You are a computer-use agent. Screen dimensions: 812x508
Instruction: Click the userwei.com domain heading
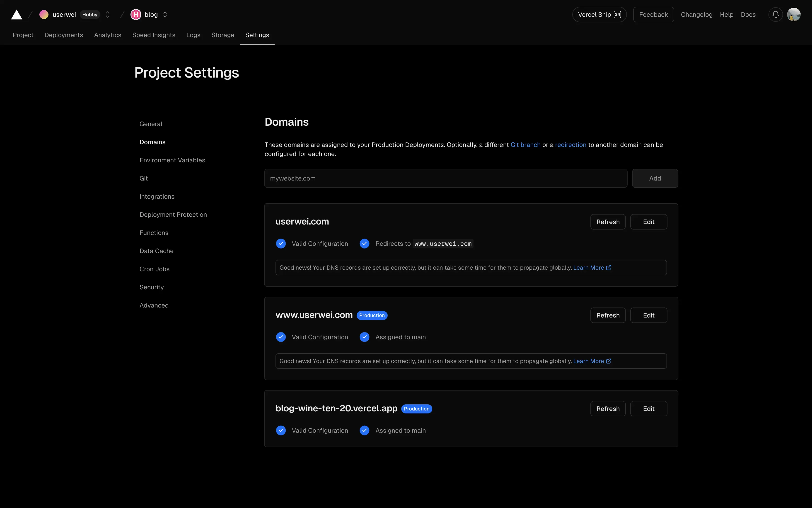point(302,221)
